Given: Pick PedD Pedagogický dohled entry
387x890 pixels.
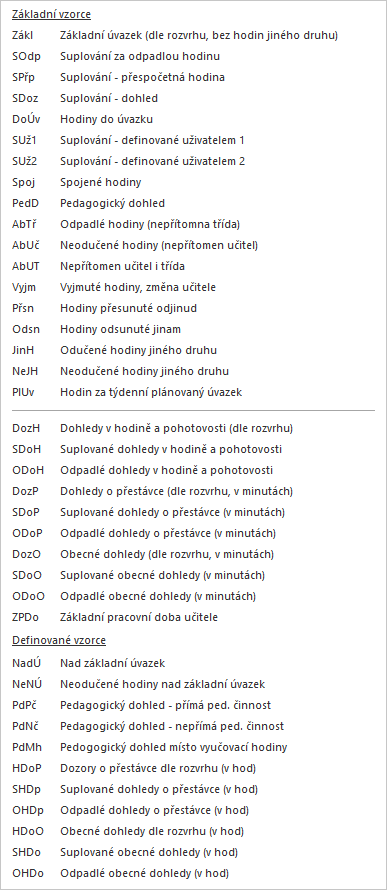Looking at the screenshot, I should [x=89, y=203].
